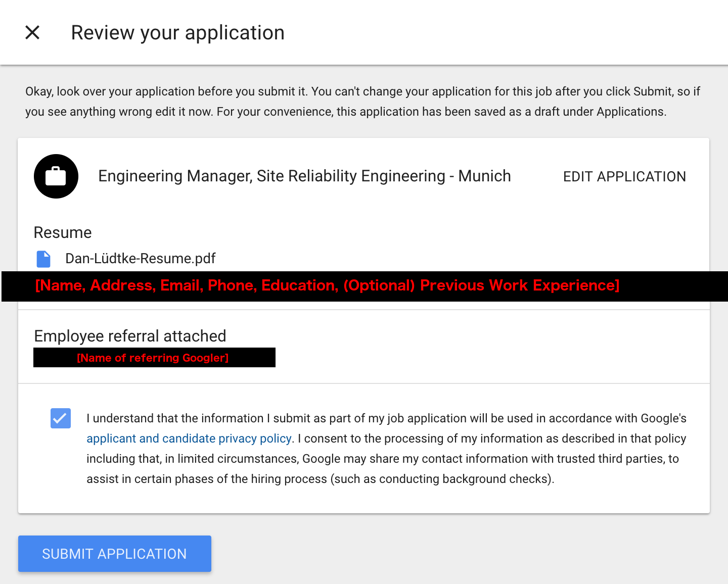
Task: Submit the application
Action: (x=115, y=554)
